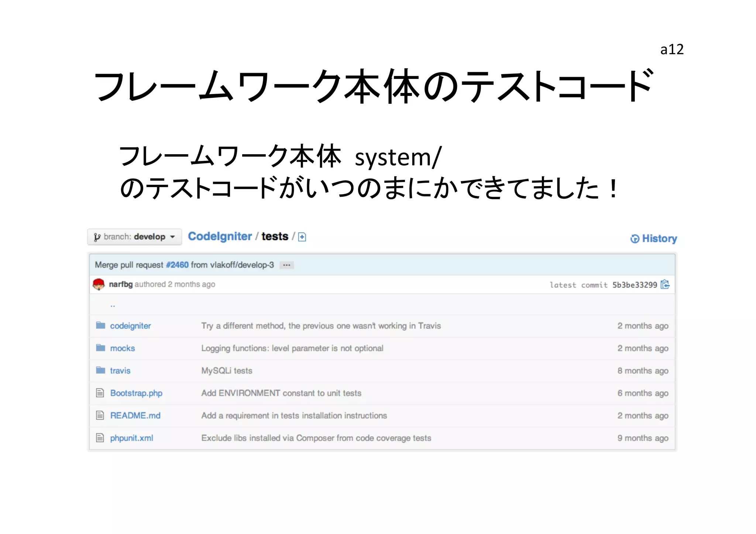Open the mocks folder
The height and width of the screenshot is (534, 756).
pyautogui.click(x=123, y=348)
